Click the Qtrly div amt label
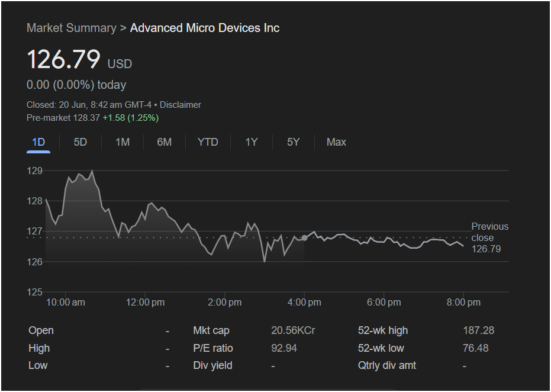The width and height of the screenshot is (551, 392). tap(387, 365)
